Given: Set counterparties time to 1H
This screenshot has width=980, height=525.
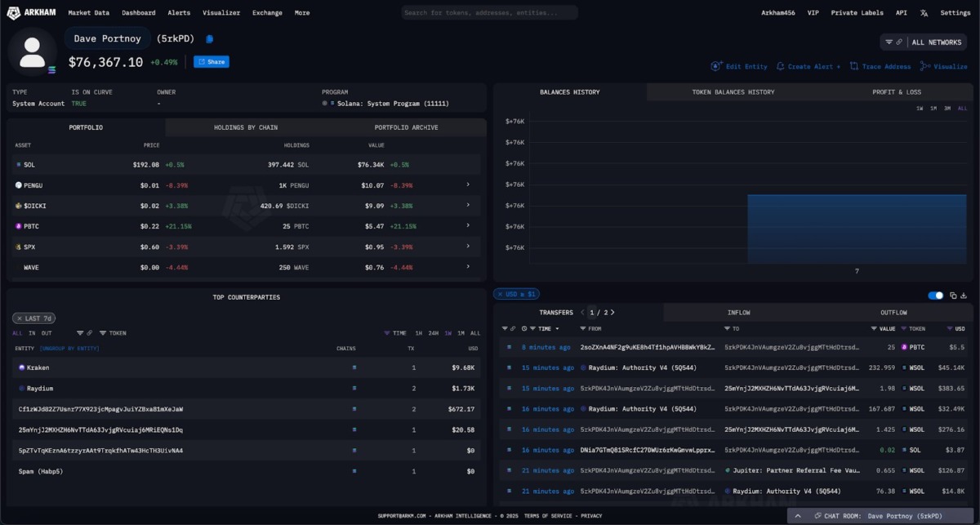Looking at the screenshot, I should click(x=419, y=333).
